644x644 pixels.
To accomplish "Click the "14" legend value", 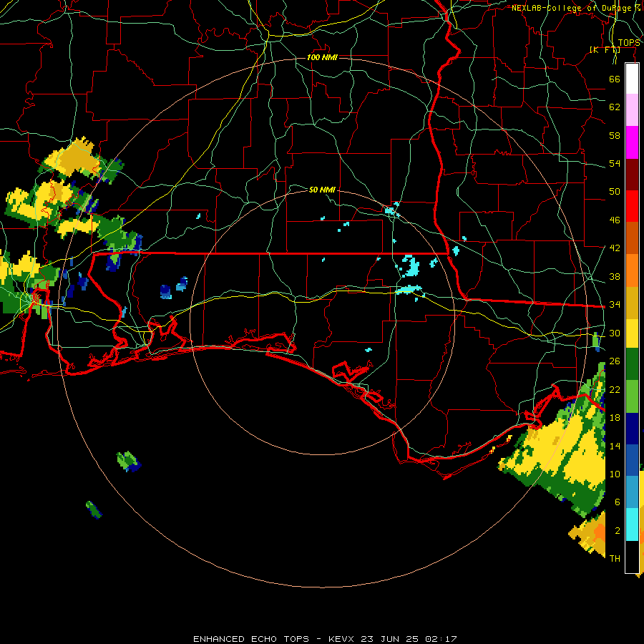I will pos(615,446).
